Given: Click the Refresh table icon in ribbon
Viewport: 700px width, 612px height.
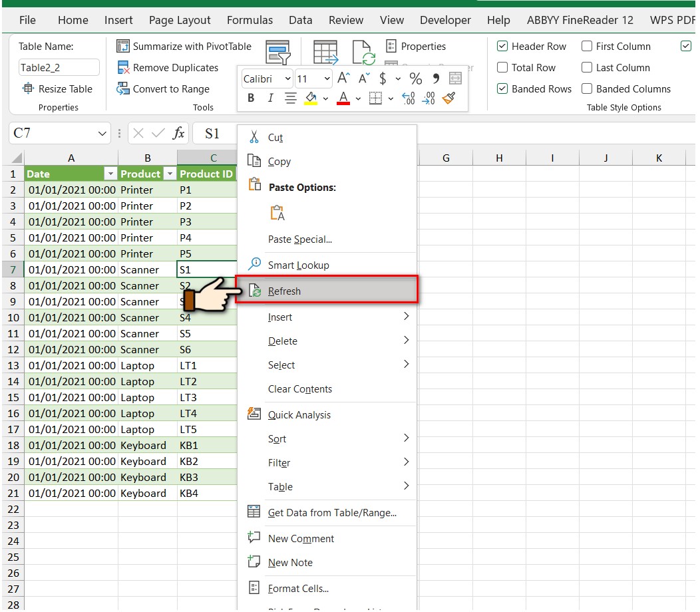Looking at the screenshot, I should [x=363, y=53].
